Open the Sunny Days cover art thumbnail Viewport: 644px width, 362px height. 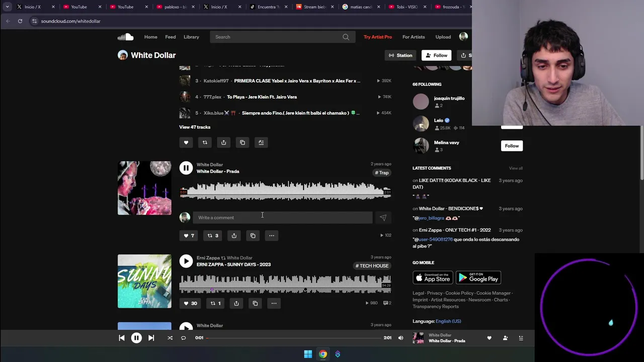coord(144,281)
